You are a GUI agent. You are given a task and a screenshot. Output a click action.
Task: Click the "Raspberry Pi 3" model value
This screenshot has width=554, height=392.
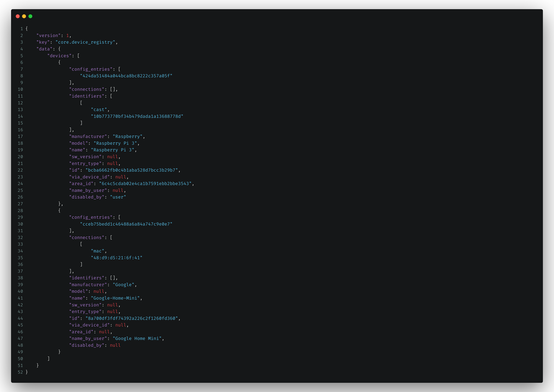point(116,143)
